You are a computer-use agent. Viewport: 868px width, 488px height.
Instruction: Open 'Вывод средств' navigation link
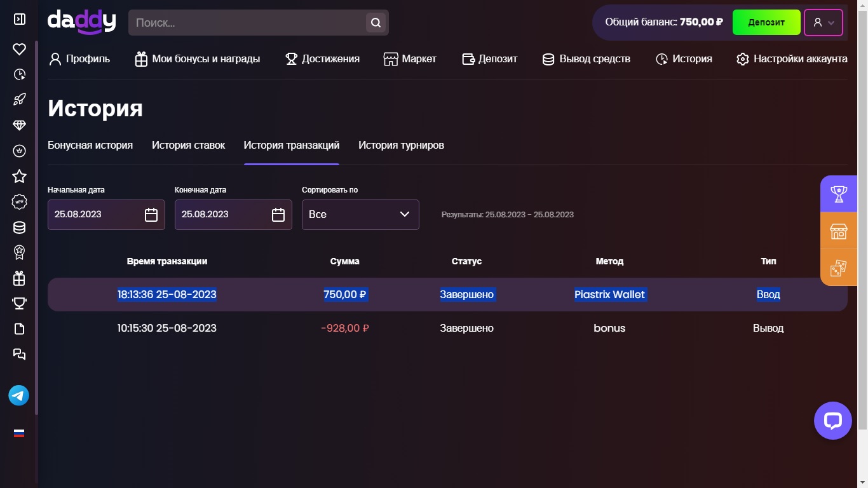pos(586,59)
